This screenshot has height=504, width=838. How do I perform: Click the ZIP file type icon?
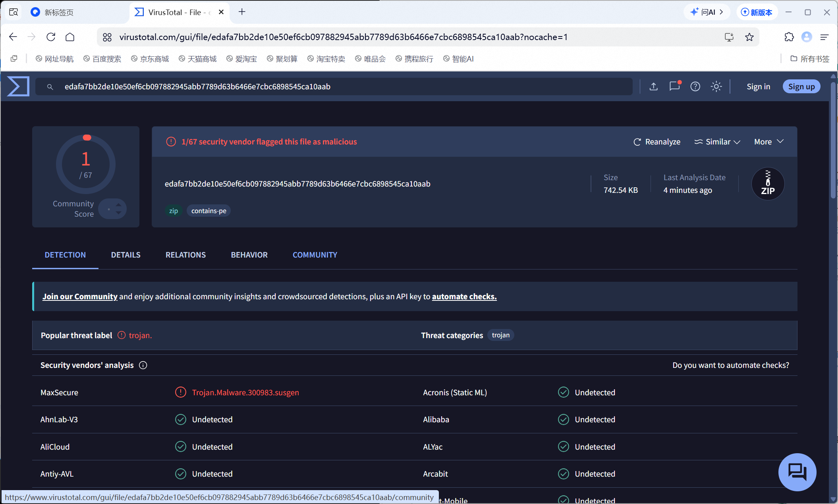(x=768, y=184)
